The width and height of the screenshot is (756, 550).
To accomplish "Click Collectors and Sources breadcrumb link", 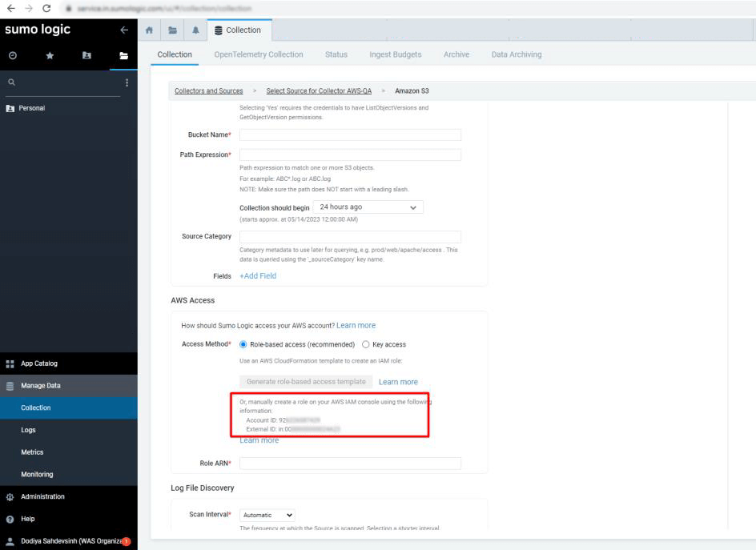I will [209, 90].
